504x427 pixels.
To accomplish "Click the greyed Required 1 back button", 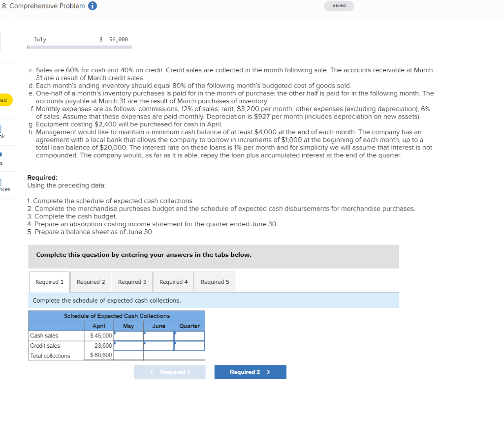I will [x=169, y=372].
